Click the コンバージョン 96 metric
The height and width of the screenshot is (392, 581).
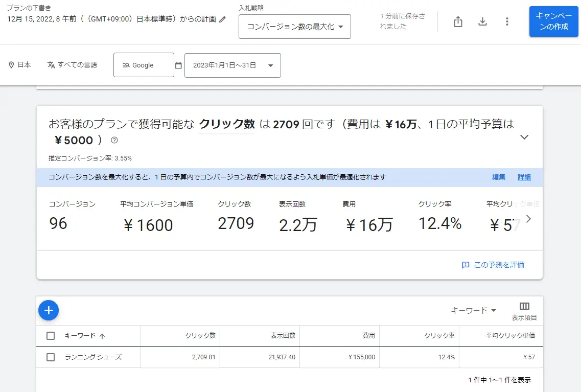[72, 216]
